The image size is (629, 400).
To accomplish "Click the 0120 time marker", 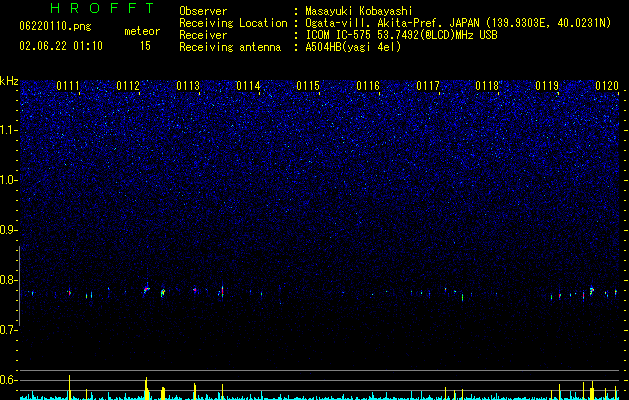I will (607, 86).
